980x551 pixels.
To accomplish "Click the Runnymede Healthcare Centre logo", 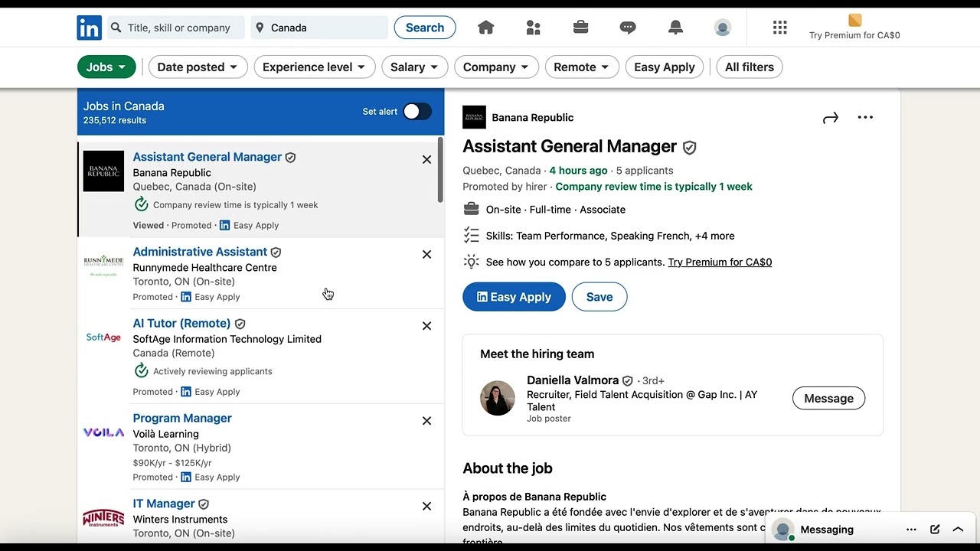I will point(103,266).
